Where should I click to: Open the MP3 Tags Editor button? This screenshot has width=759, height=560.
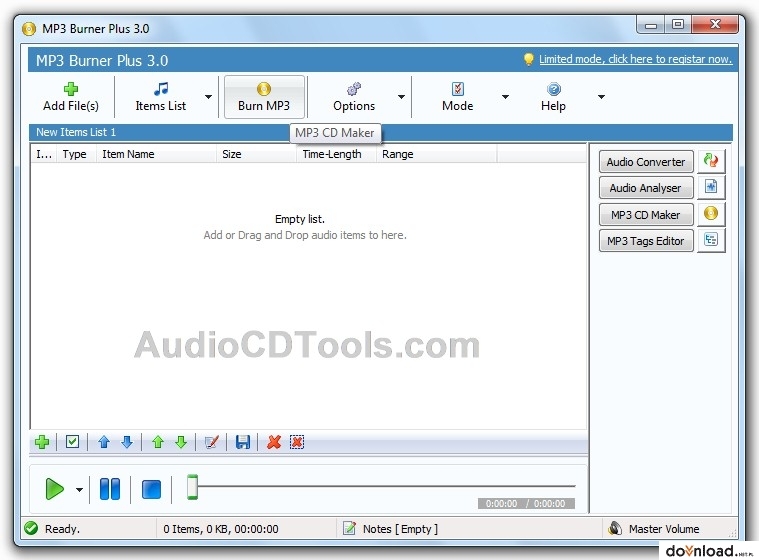coord(646,241)
